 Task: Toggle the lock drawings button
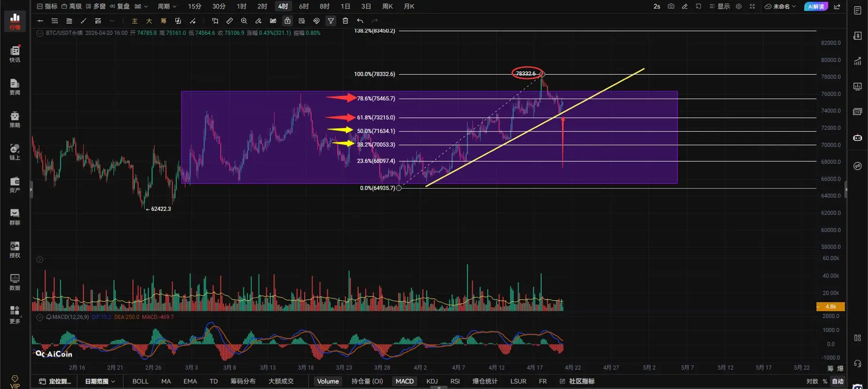tap(287, 21)
